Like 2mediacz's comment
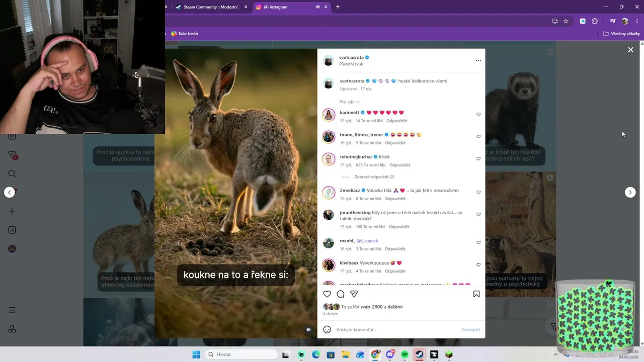This screenshot has height=362, width=644. pos(478,193)
